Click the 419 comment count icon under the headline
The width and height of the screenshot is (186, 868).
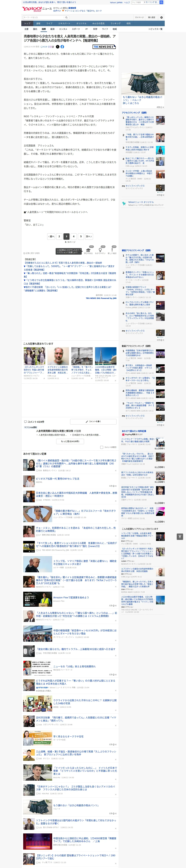click(44, 47)
